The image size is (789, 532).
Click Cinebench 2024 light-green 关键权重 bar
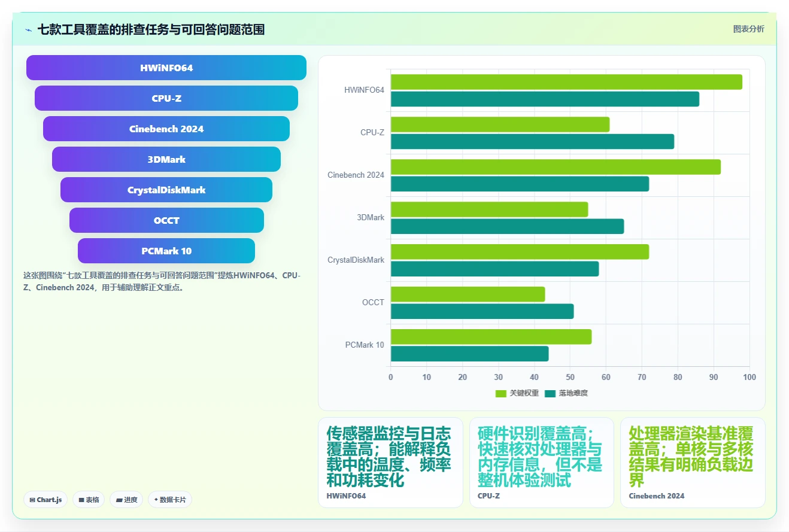[x=556, y=167]
